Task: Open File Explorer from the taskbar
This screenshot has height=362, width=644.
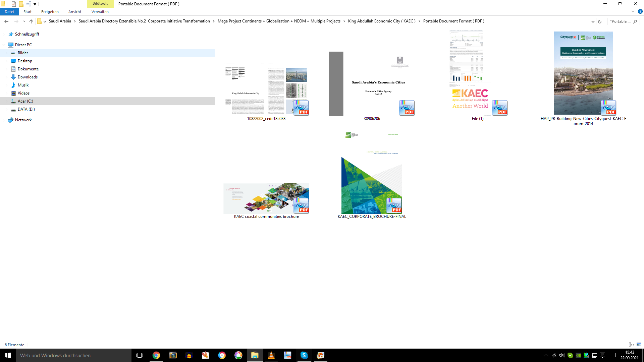Action: coord(255,355)
